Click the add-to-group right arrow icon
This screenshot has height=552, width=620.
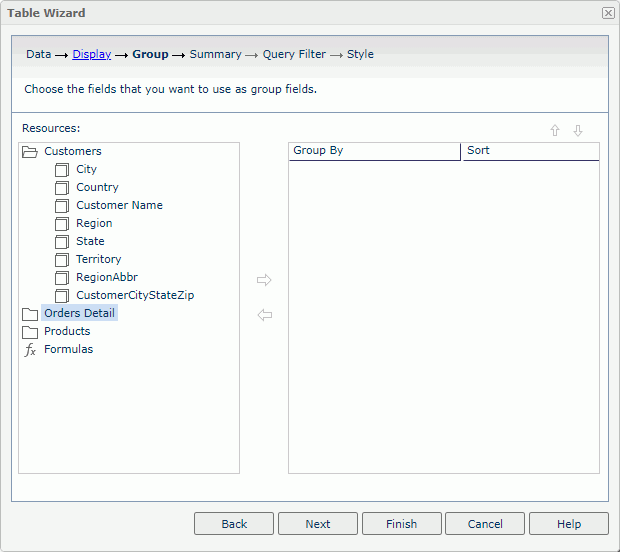[x=264, y=280]
